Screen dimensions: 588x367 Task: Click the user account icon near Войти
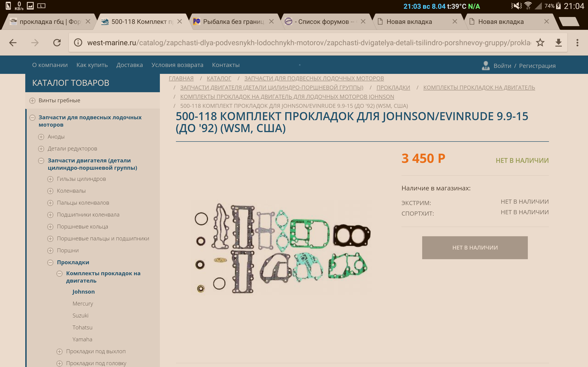click(x=486, y=66)
